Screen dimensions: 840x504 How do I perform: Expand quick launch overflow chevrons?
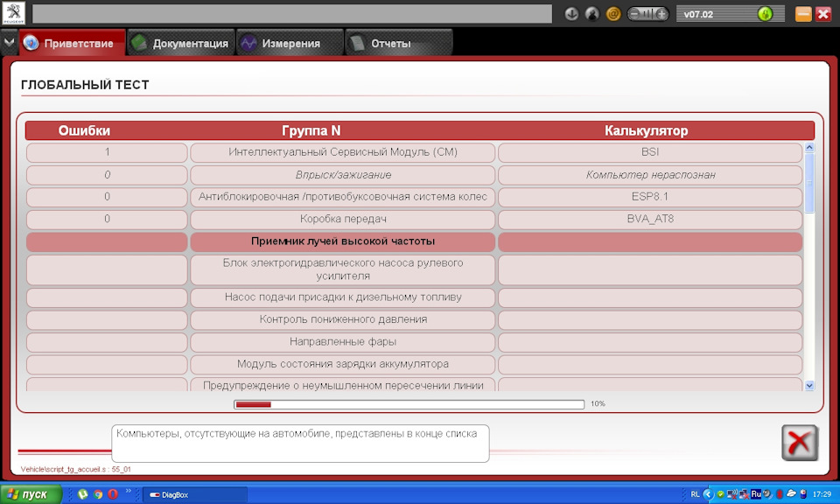click(129, 491)
